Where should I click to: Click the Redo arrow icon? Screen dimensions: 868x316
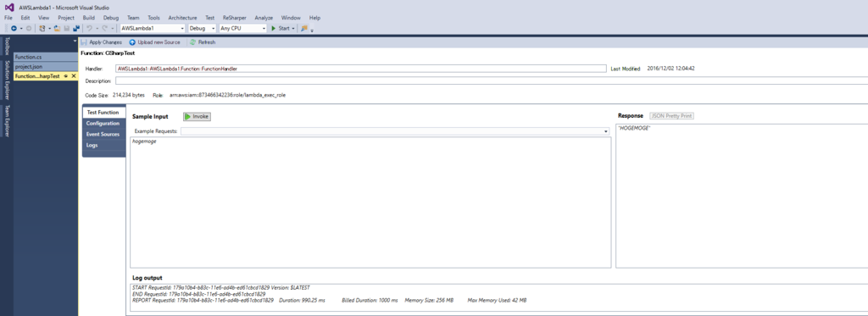pyautogui.click(x=104, y=28)
